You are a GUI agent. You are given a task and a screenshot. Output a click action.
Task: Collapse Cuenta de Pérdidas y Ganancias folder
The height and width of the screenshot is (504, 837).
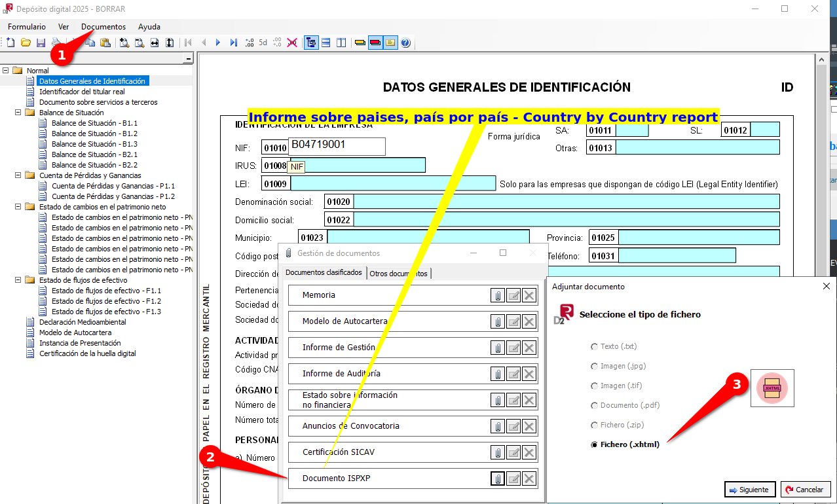tap(18, 175)
